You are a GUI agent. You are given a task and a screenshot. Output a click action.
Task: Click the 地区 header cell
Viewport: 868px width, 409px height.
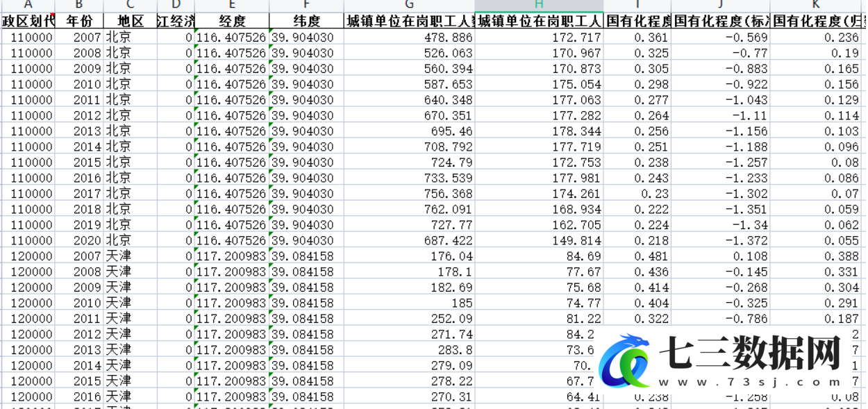pyautogui.click(x=130, y=21)
